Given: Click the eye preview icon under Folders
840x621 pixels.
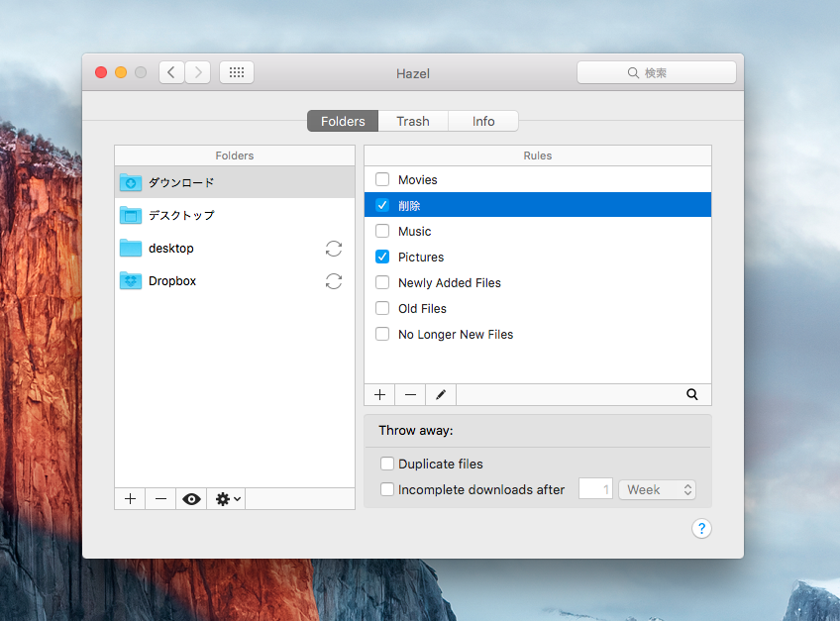Looking at the screenshot, I should click(x=191, y=499).
